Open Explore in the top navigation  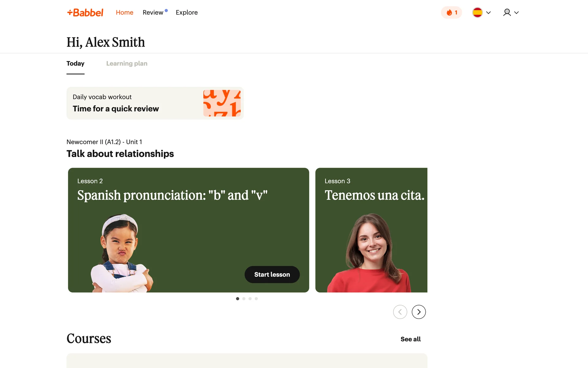187,13
